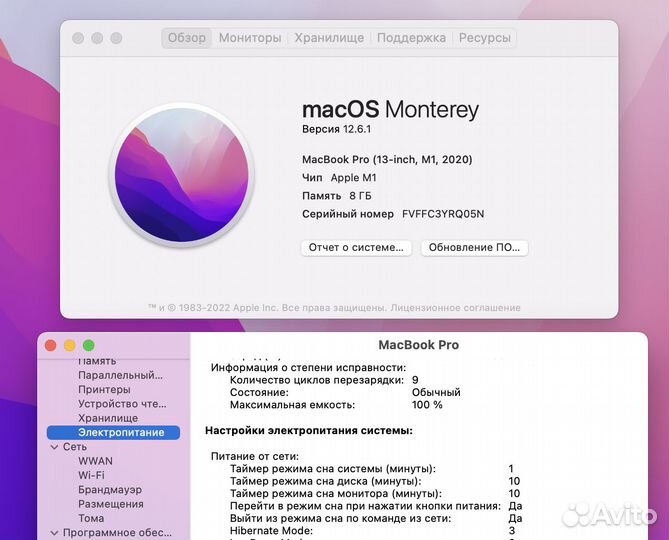Collapse the Сеть section chevron
The height and width of the screenshot is (540, 669).
click(54, 447)
